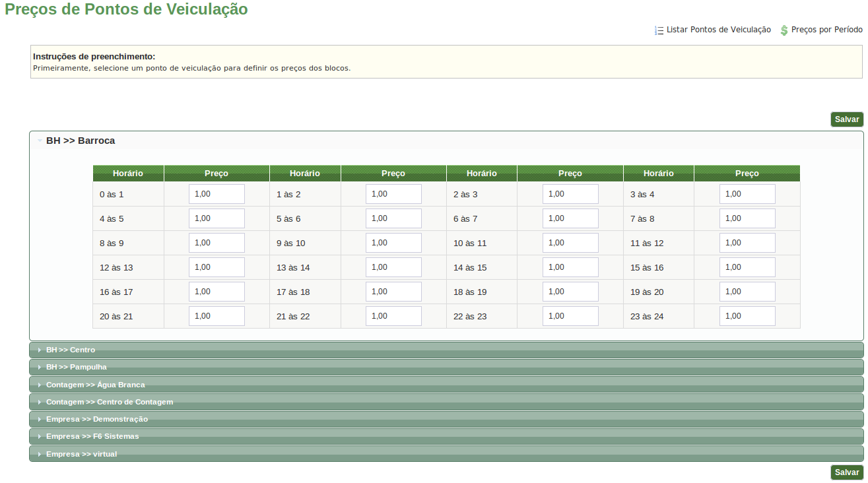
Task: Click the price field for 11 às 12
Action: click(747, 243)
